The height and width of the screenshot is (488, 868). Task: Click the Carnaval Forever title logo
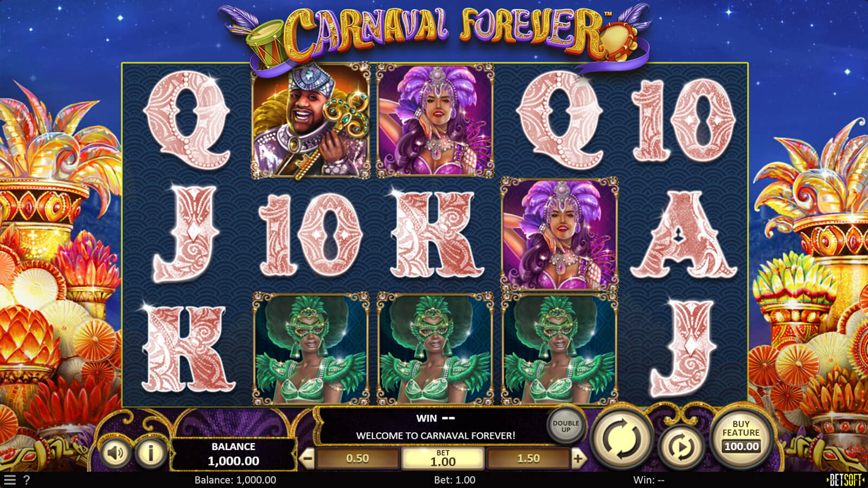pos(434,35)
